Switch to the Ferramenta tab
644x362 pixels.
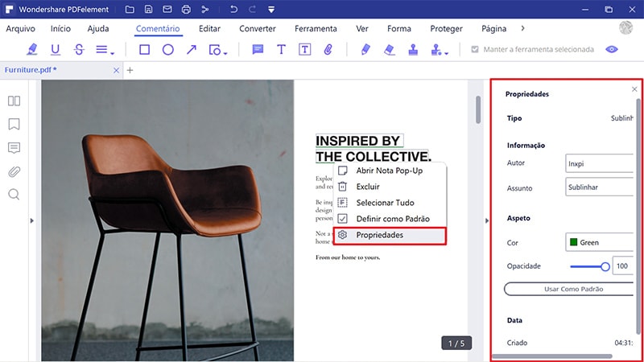tap(316, 29)
